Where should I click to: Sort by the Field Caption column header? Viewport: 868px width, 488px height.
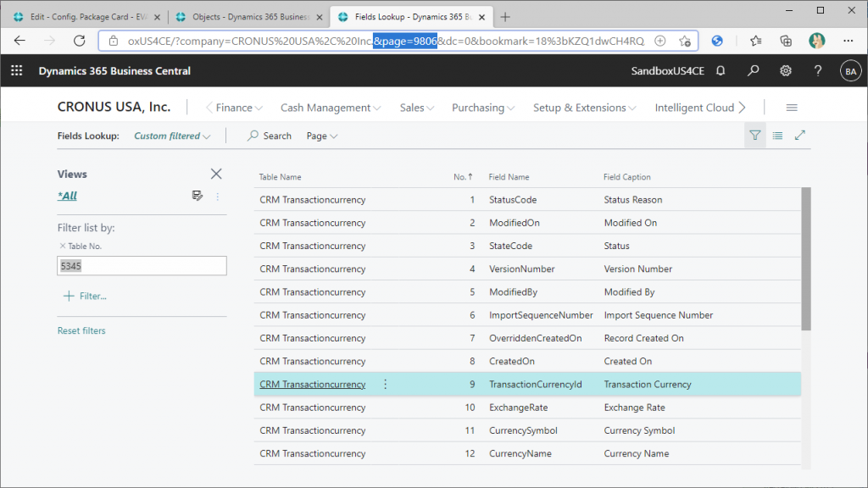(626, 177)
